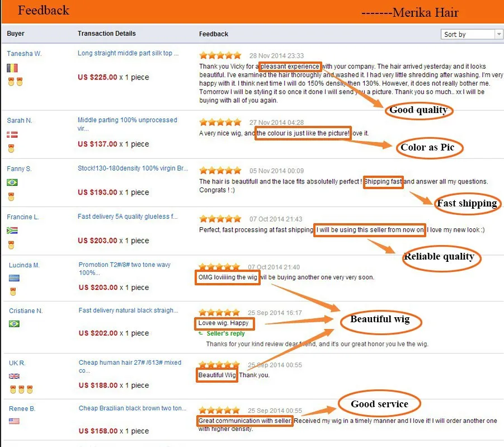Open Long straight middle part silk top product
Image resolution: width=504 pixels, height=447 pixels.
(128, 53)
